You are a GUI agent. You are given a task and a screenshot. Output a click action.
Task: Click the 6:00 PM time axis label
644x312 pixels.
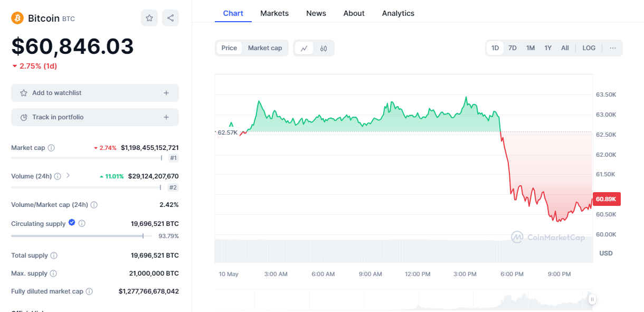coord(512,274)
